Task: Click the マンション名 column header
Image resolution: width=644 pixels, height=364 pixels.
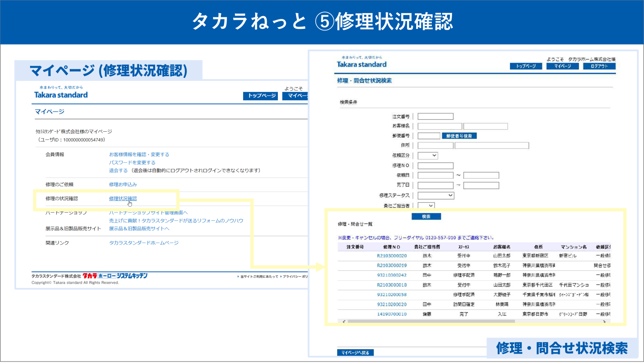Action: click(x=573, y=247)
